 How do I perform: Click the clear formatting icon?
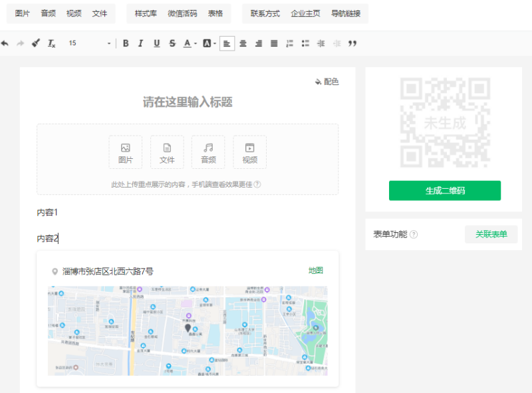[51, 43]
